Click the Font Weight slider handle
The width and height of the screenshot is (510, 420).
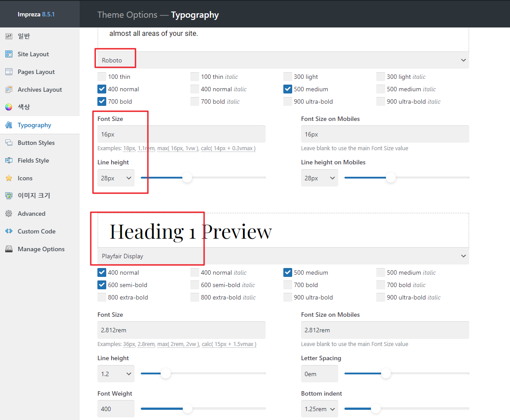pos(188,408)
